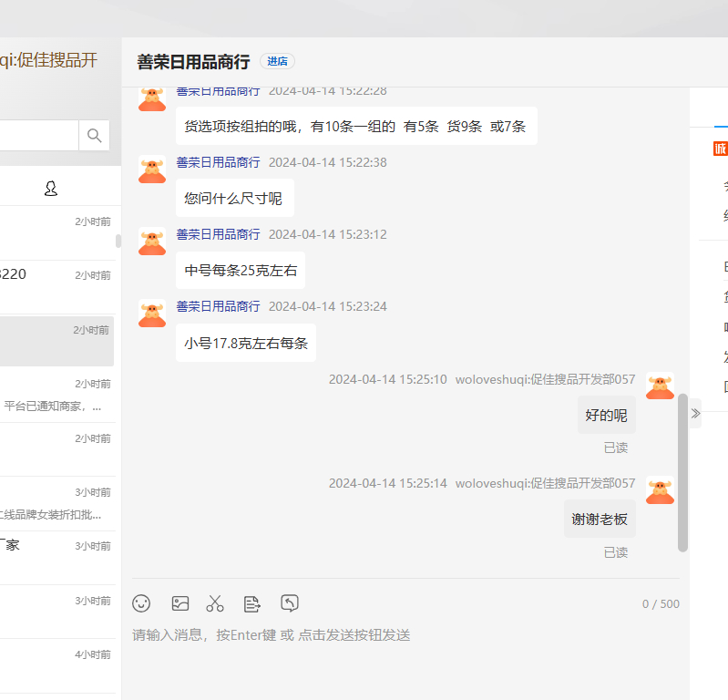Viewport: 728px width, 700px height.
Task: Open the emoji picker in message toolbar
Action: [x=141, y=603]
